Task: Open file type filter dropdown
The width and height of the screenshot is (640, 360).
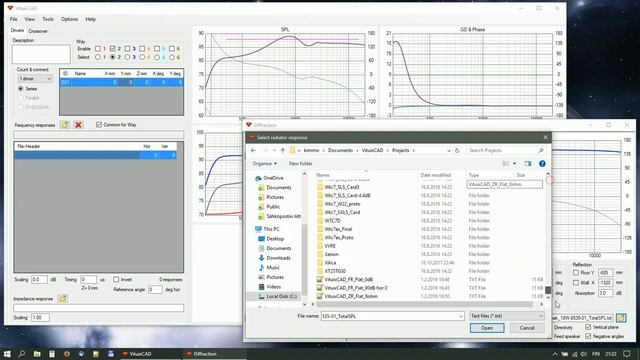Action: click(x=507, y=316)
